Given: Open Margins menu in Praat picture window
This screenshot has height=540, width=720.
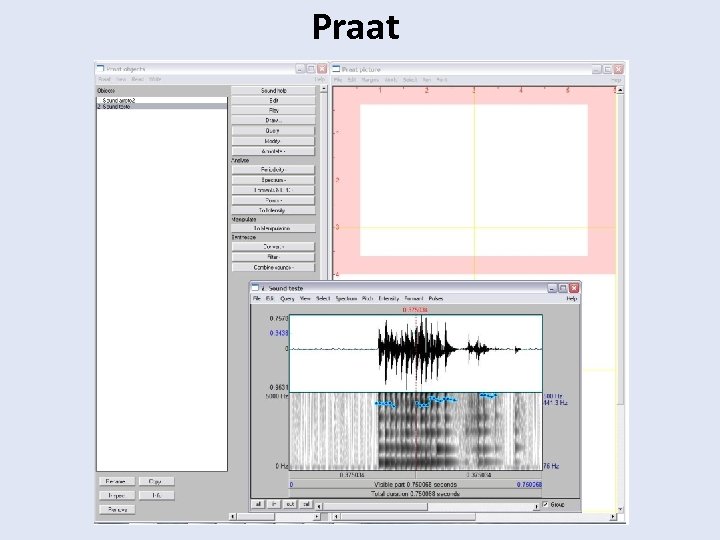Looking at the screenshot, I should click(370, 80).
